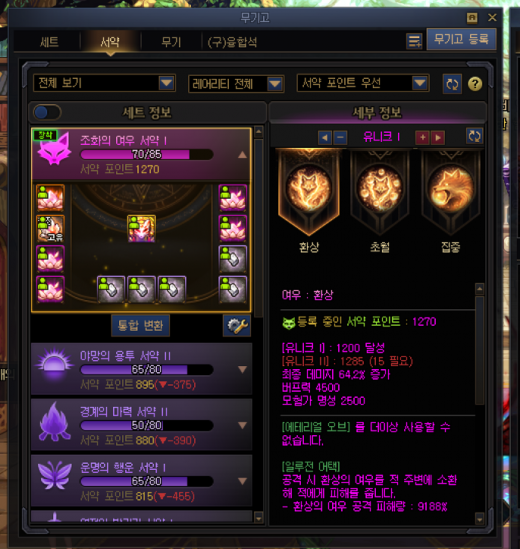The width and height of the screenshot is (520, 549).
Task: Click the list settings icon beside 무기고 등록
Action: (414, 41)
